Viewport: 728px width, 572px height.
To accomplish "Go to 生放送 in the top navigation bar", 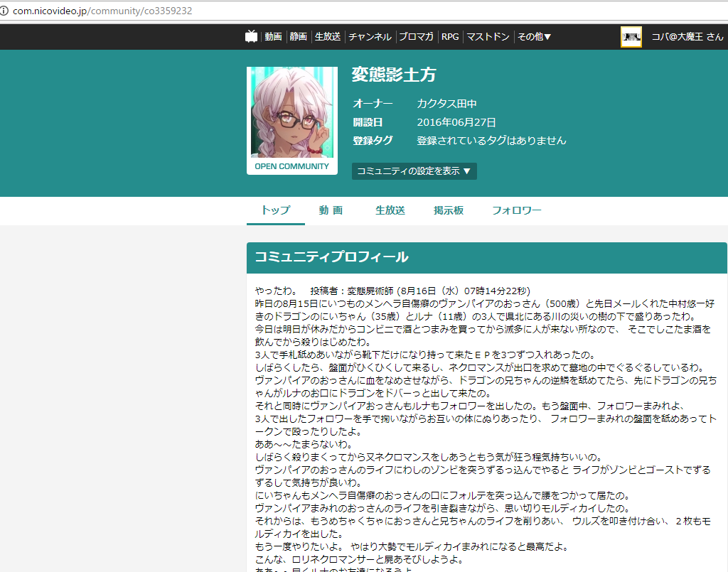I will (x=328, y=37).
